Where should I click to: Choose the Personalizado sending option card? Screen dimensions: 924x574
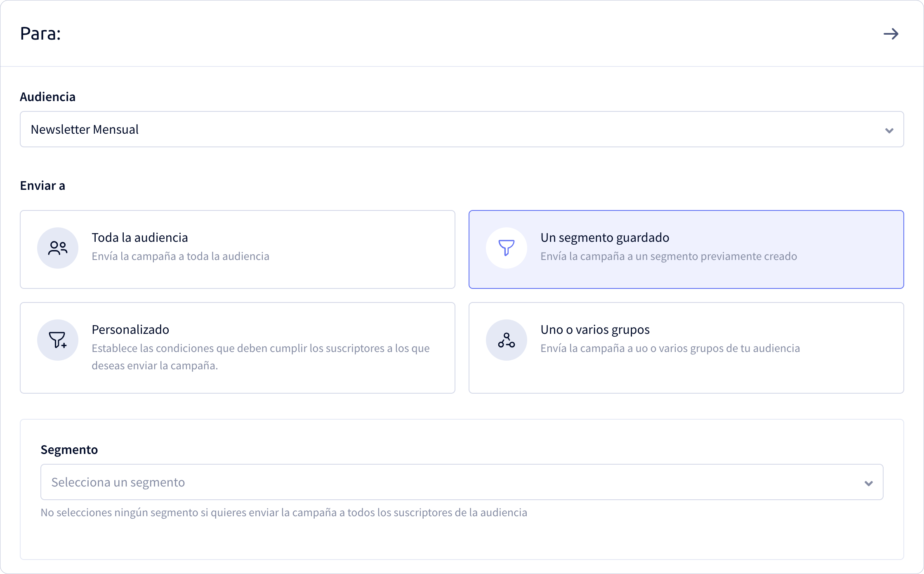(x=238, y=348)
